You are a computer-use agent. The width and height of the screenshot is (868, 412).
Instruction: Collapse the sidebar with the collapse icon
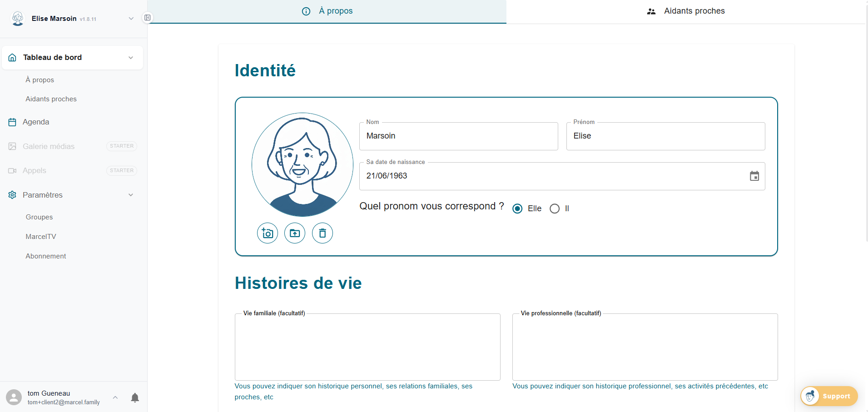click(147, 17)
